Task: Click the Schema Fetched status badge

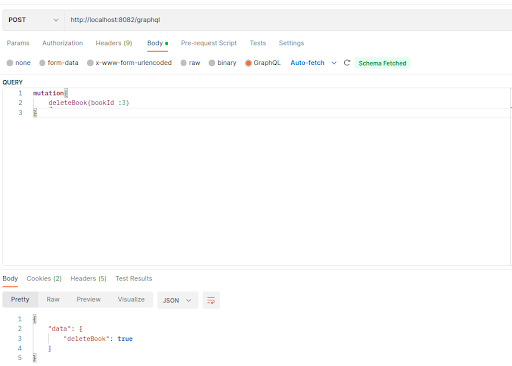Action: tap(382, 63)
